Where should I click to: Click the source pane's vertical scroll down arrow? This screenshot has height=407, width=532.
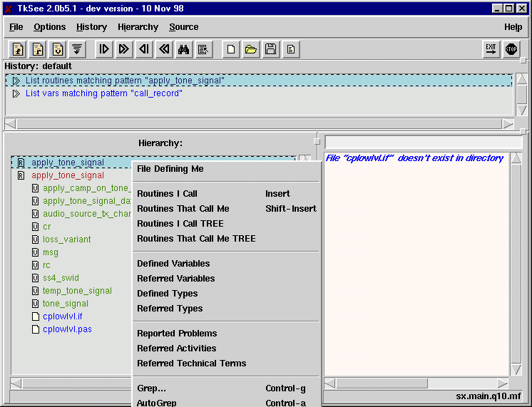coord(516,370)
